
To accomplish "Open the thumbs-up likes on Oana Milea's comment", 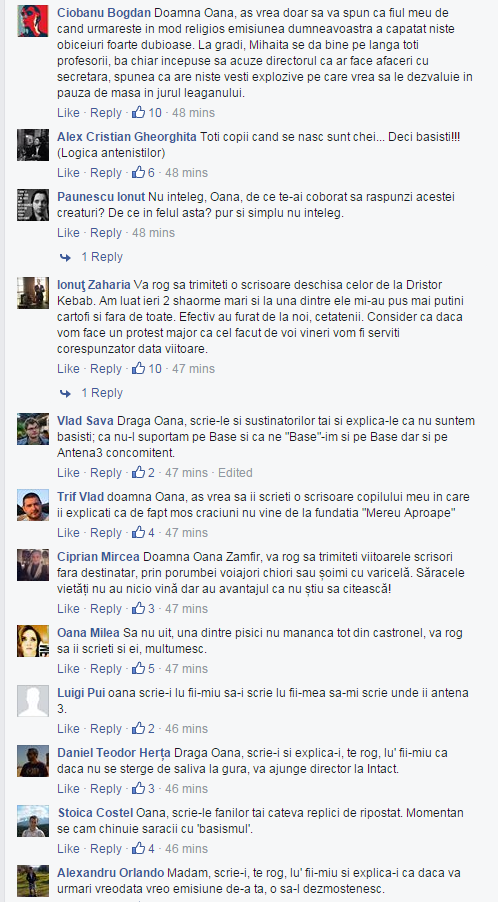I will pyautogui.click(x=143, y=668).
